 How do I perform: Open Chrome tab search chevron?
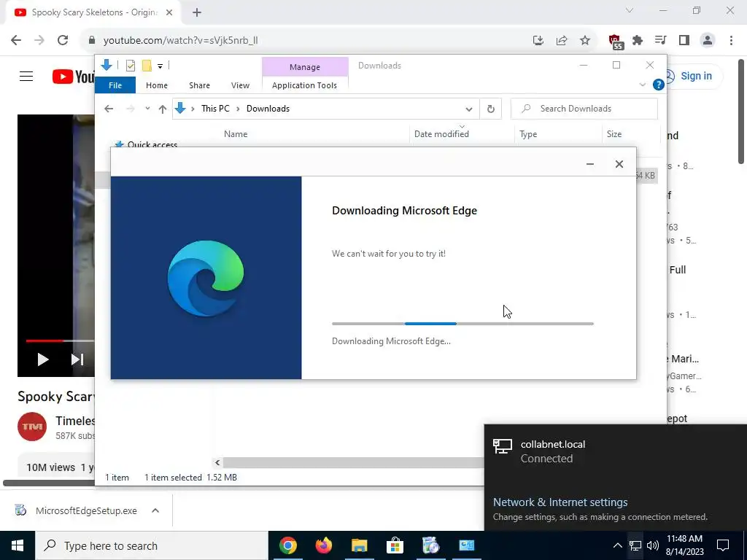630,10
